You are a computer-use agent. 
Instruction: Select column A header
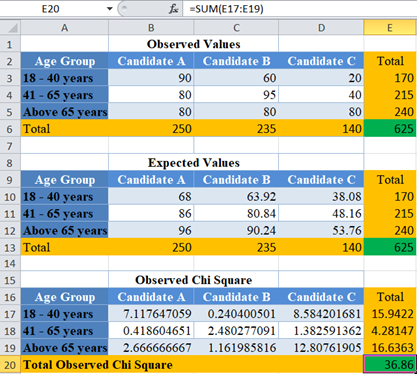click(x=64, y=28)
